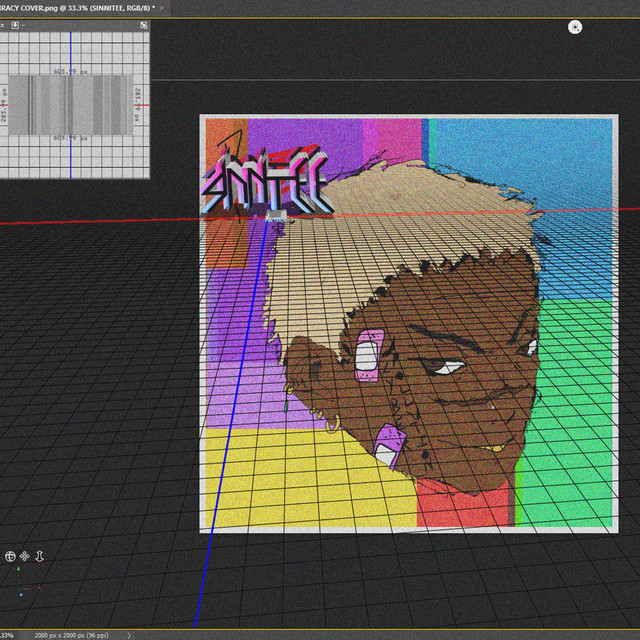Click the zoom percentage field in status bar
The image size is (640, 640).
click(8, 634)
